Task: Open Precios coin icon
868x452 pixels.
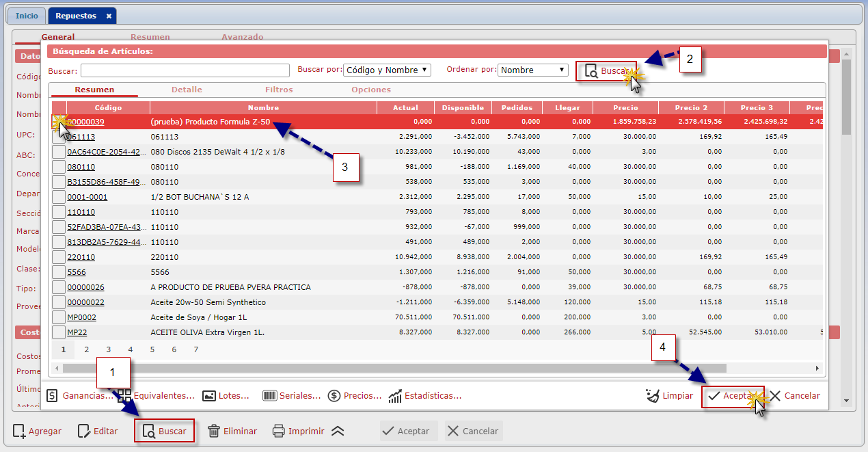Action: [334, 395]
